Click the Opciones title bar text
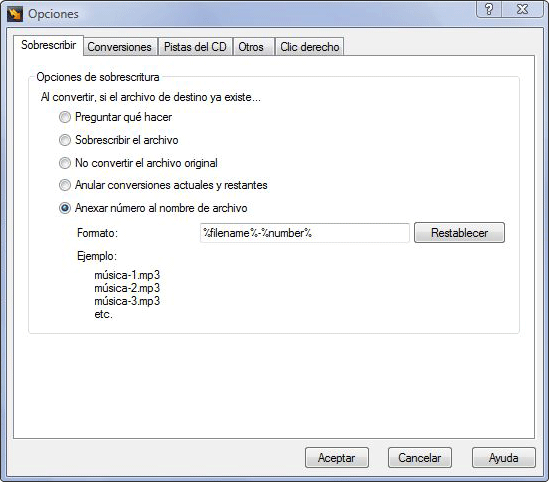The image size is (549, 482). pos(53,14)
